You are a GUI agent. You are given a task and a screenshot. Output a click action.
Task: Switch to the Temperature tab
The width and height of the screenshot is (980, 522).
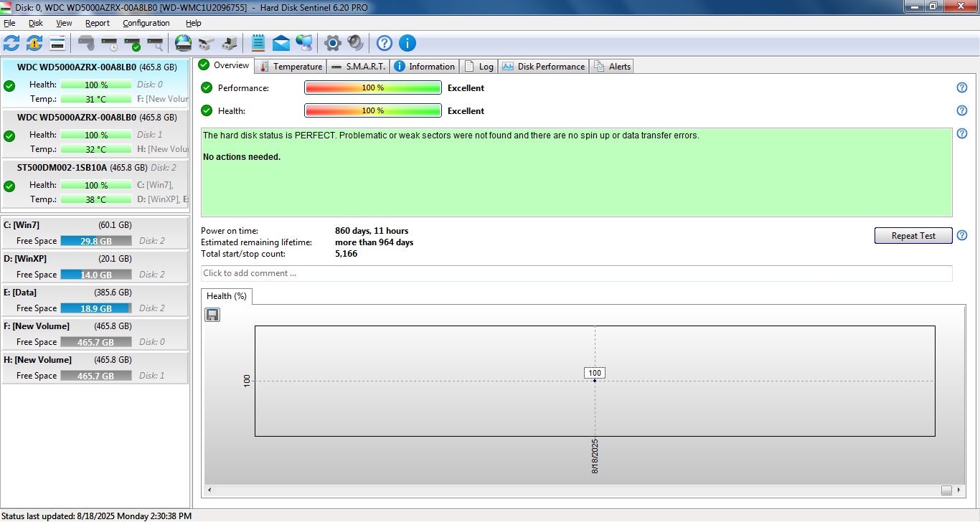coord(291,66)
